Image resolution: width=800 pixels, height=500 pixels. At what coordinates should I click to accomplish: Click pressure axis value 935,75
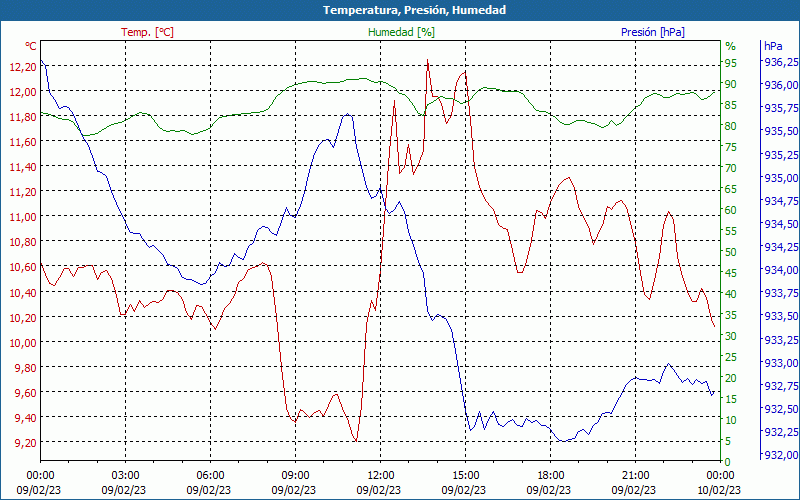pyautogui.click(x=781, y=108)
